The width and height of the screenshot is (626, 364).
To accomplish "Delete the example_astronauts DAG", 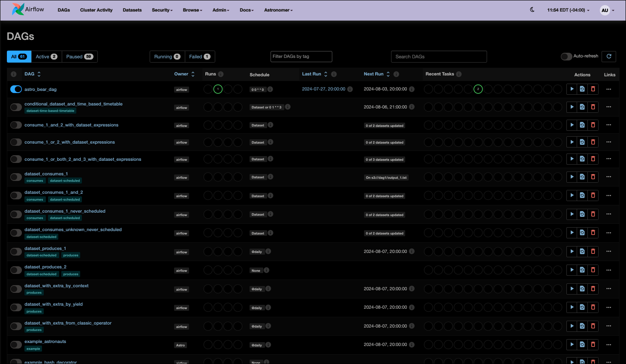I will tap(593, 344).
